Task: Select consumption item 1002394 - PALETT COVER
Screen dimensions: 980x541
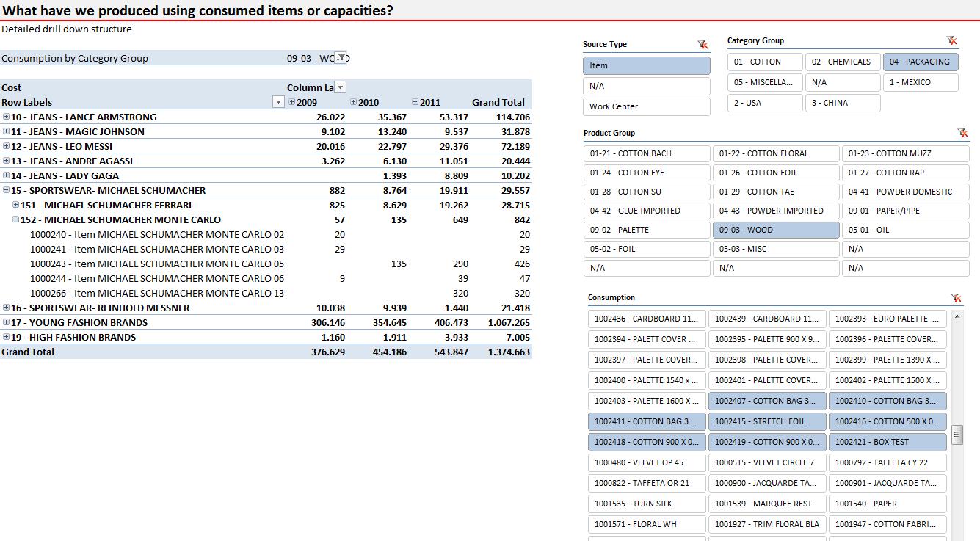Action: 647,339
